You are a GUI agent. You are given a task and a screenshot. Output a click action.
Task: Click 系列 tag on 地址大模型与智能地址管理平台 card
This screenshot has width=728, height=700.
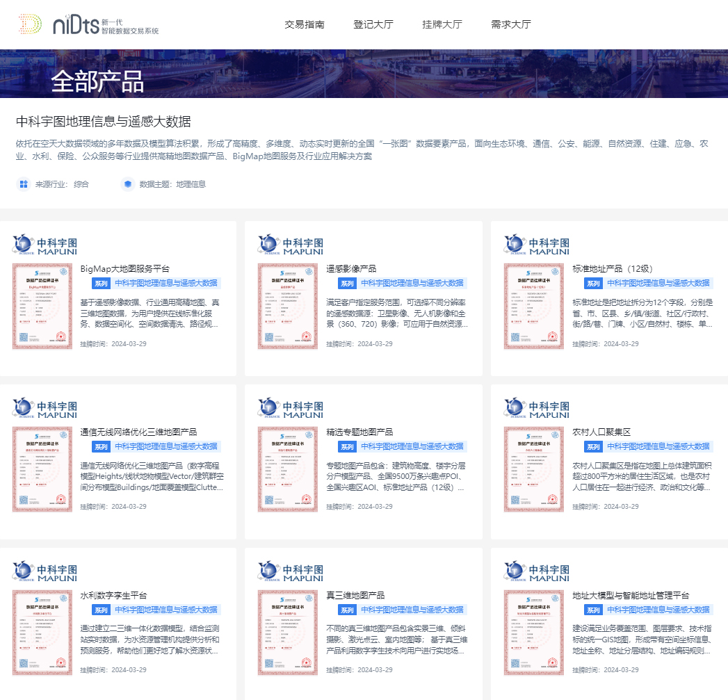point(593,610)
